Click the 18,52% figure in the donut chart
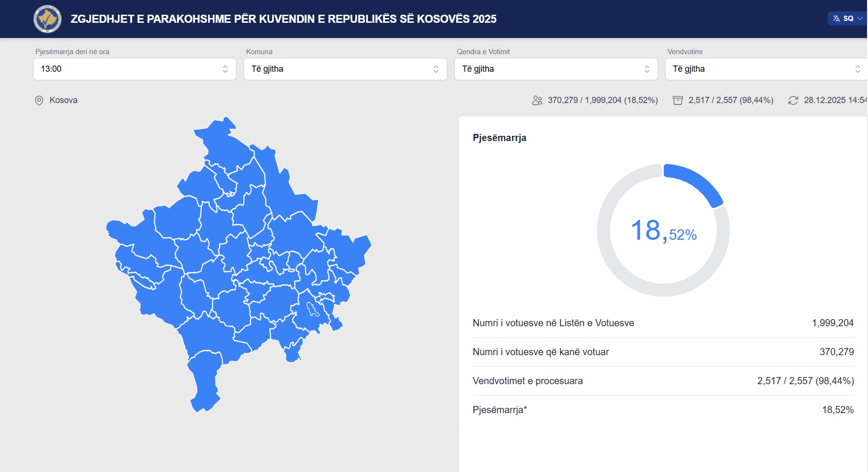The height and width of the screenshot is (472, 868). click(663, 231)
